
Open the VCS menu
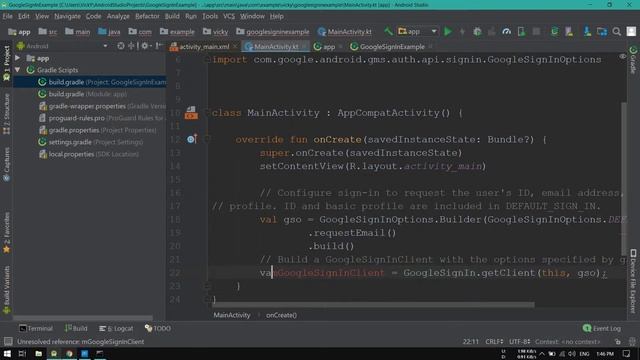[229, 16]
